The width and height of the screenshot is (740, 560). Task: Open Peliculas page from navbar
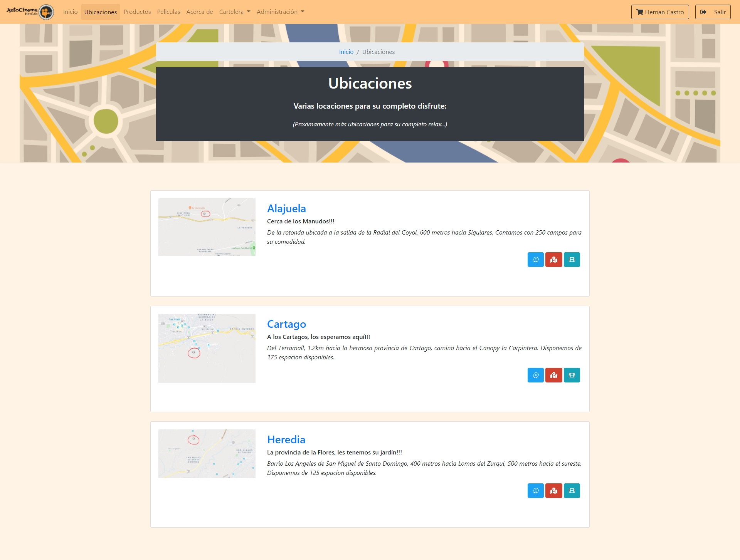click(168, 12)
